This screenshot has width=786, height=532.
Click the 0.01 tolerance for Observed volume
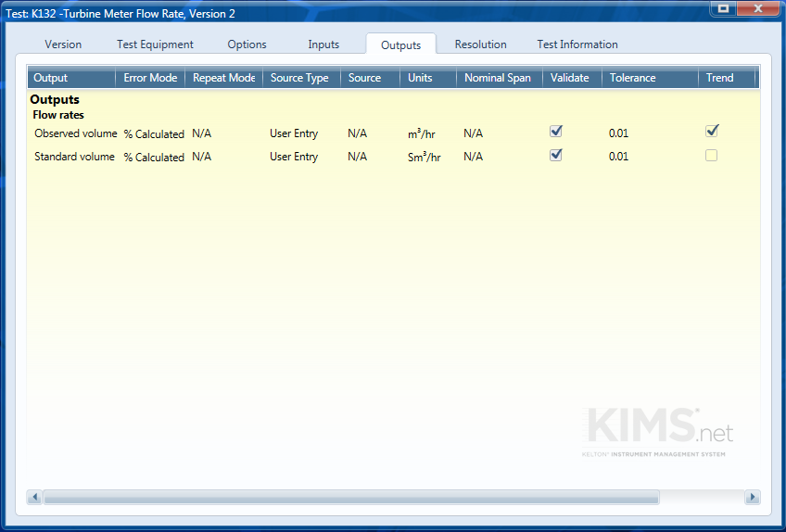click(x=618, y=133)
